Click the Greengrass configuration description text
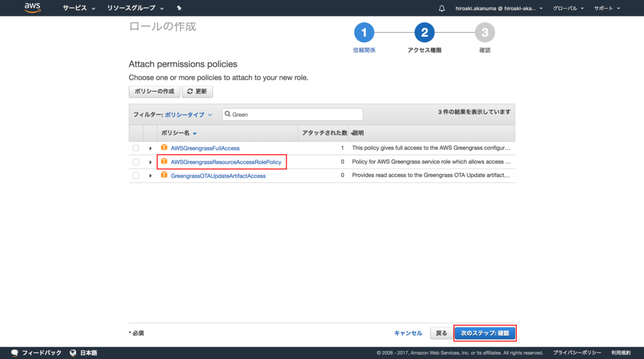The width and height of the screenshot is (644, 359). 431,148
